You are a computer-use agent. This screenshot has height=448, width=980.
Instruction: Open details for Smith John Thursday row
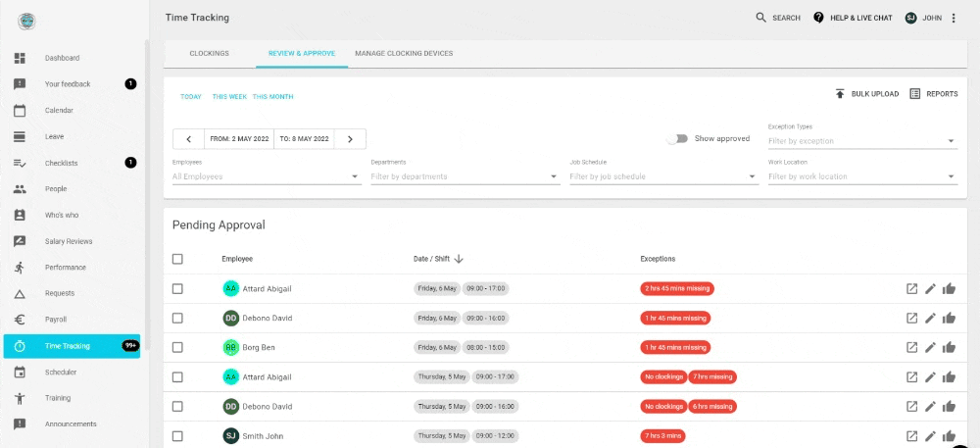911,436
